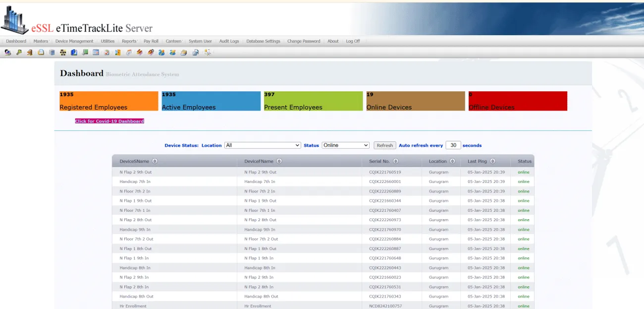Sort by the DeviceFName column icon
The width and height of the screenshot is (644, 309).
click(279, 161)
